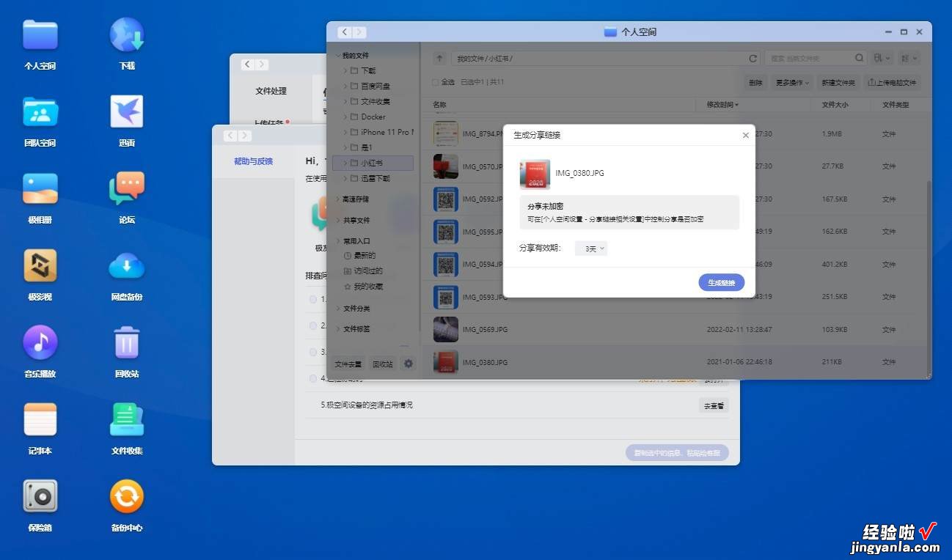Select radio option 1 in 帮助与反馈

pos(313,299)
